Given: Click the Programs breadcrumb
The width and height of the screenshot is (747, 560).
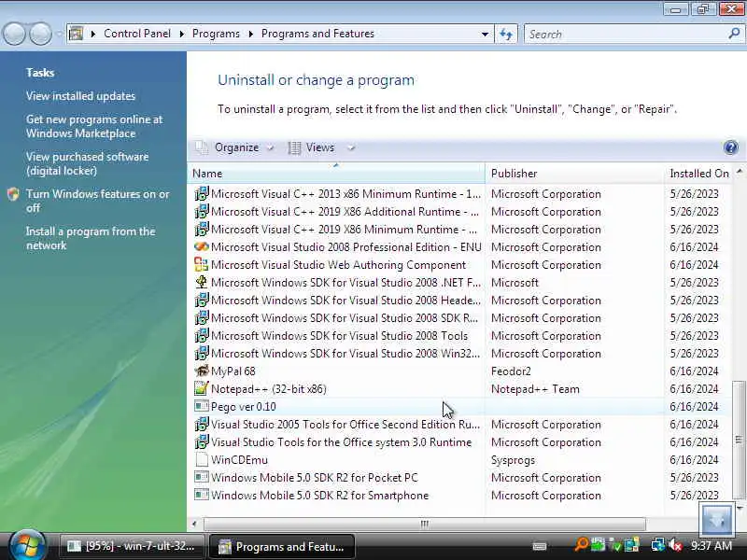Looking at the screenshot, I should (x=216, y=34).
